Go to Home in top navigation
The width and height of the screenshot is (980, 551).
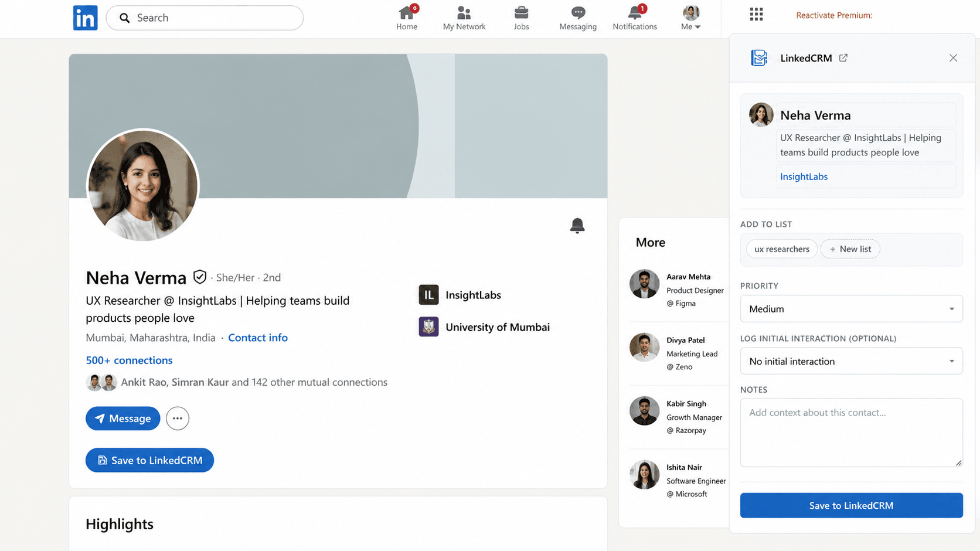(x=407, y=18)
